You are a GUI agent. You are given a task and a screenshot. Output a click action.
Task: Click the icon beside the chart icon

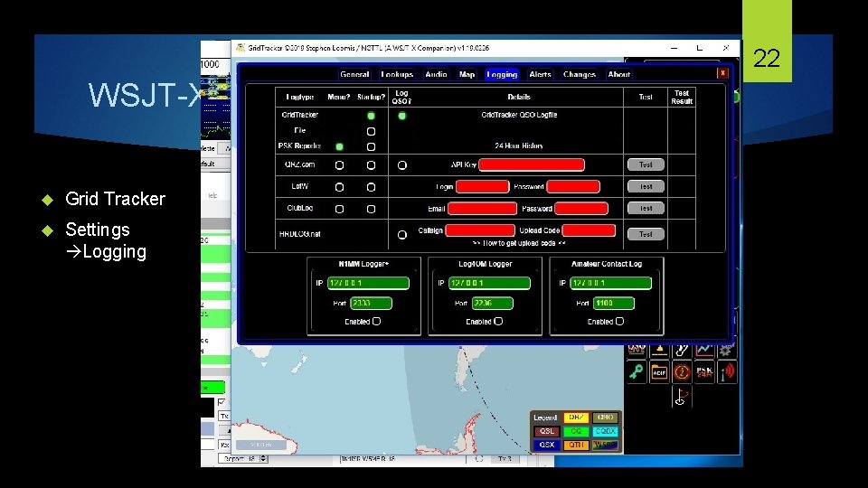pos(682,350)
